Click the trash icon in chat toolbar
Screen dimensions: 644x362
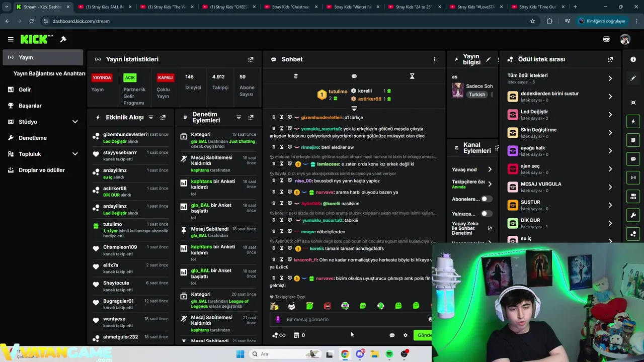(x=296, y=76)
